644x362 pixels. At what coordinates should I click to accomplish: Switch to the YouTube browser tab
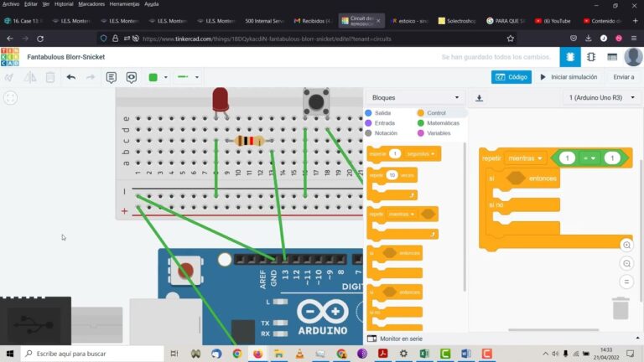[553, 21]
